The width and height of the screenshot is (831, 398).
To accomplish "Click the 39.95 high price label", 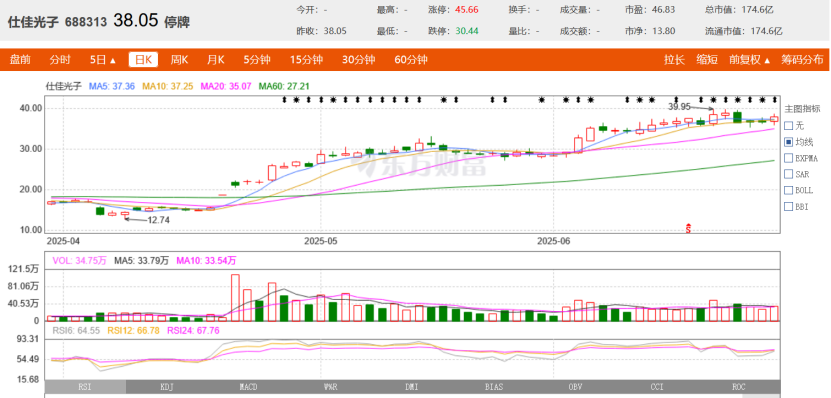I will [679, 107].
